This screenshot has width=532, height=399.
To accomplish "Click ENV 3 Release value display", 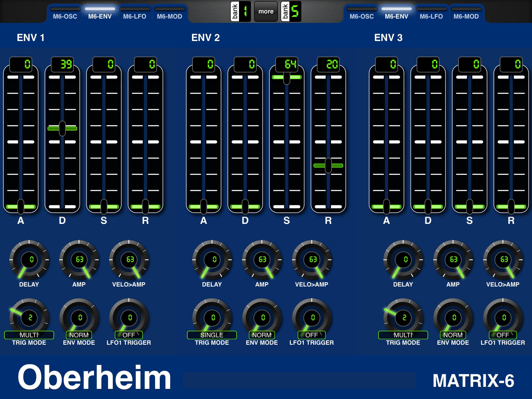I will tap(511, 64).
